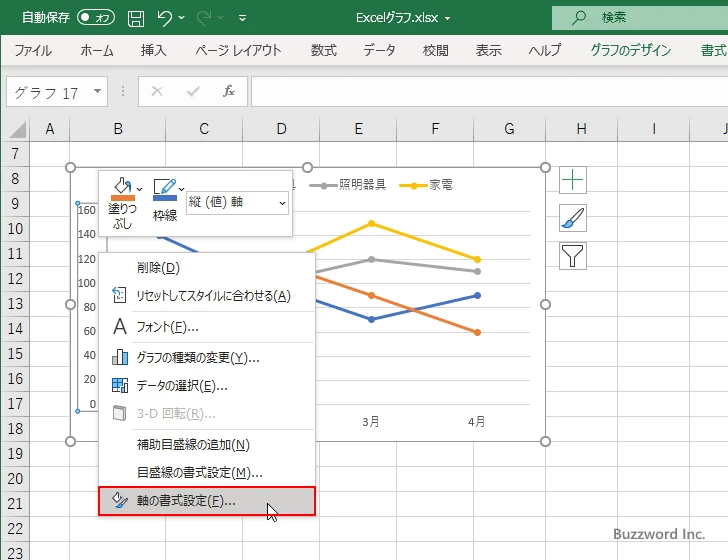
Task: Expand the Name Box dropdown arrow
Action: point(98,91)
